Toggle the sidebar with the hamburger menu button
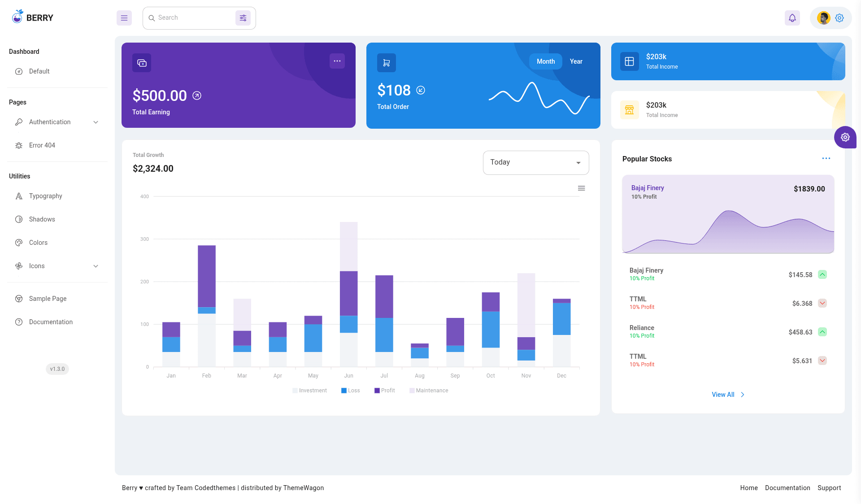 tap(124, 18)
